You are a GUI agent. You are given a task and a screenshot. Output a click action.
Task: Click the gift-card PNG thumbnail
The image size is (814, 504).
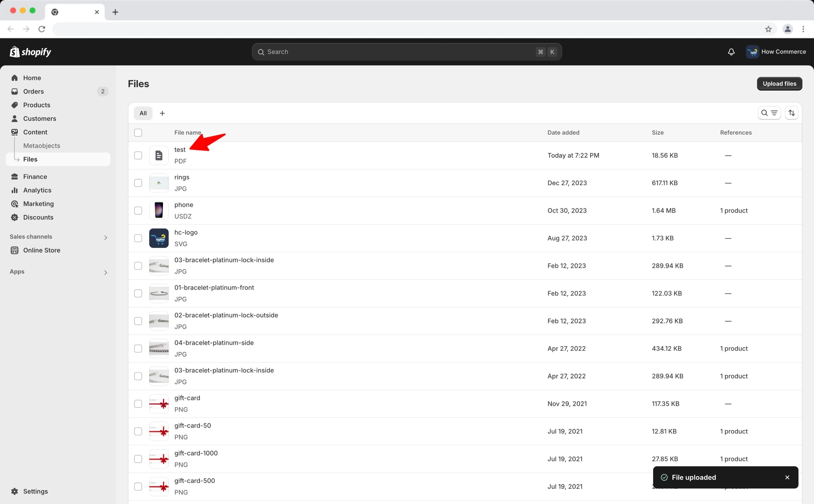(x=159, y=404)
